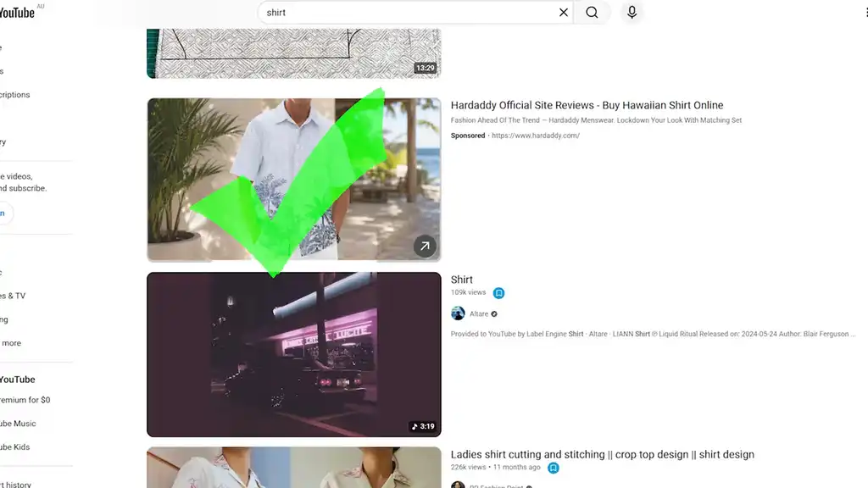
Task: Click the sign-in button in the sidebar
Action: pos(4,213)
